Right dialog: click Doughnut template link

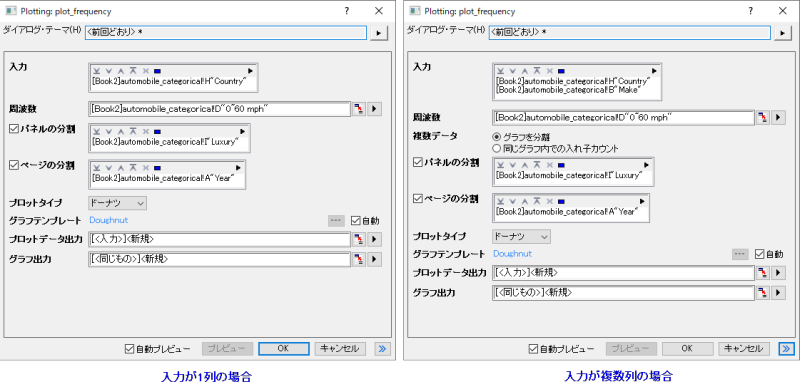pyautogui.click(x=512, y=253)
